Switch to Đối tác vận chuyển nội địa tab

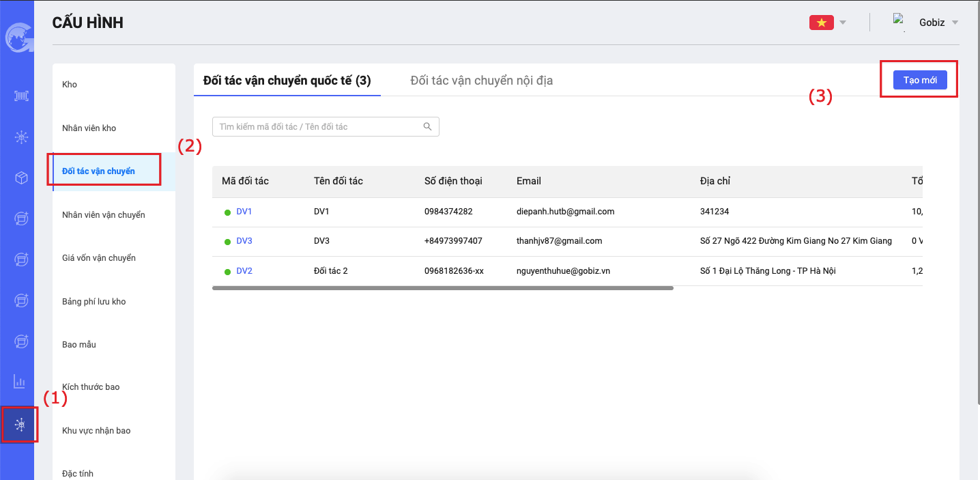pyautogui.click(x=481, y=81)
